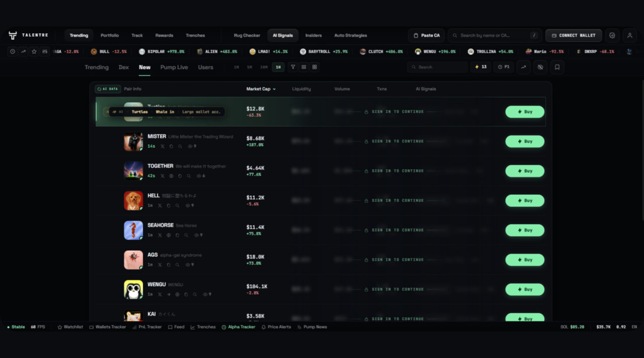Buy the MISTER token
Screen dimensions: 644x358
pyautogui.click(x=525, y=142)
